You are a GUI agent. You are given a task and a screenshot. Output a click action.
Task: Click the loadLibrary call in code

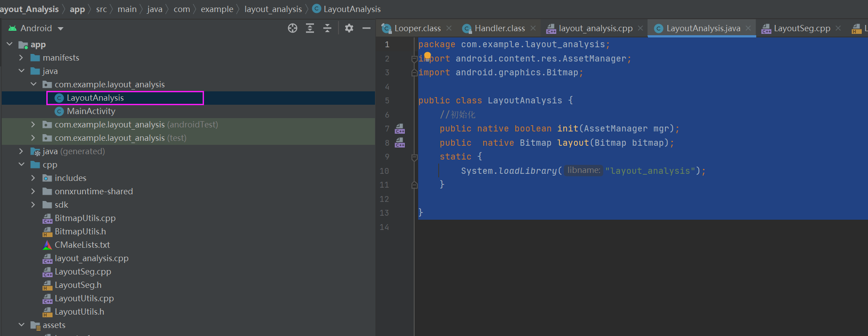pyautogui.click(x=528, y=171)
